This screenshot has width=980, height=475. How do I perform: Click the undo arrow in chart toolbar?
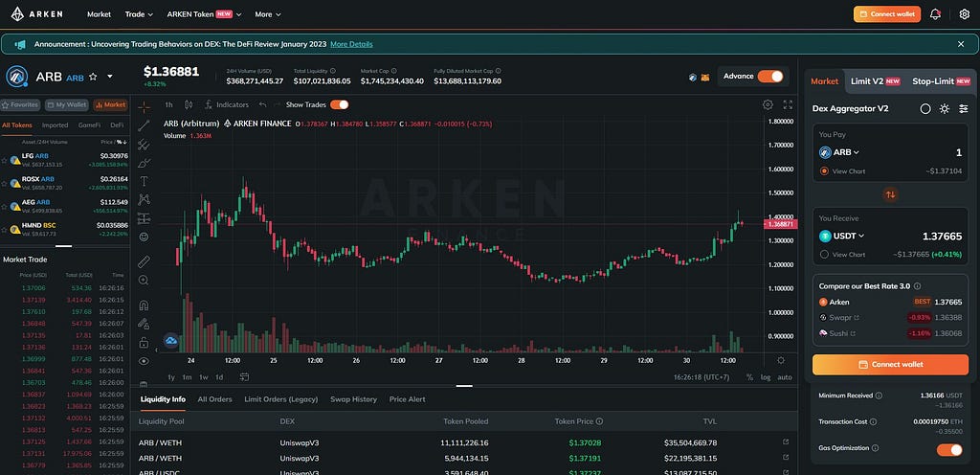(x=263, y=105)
